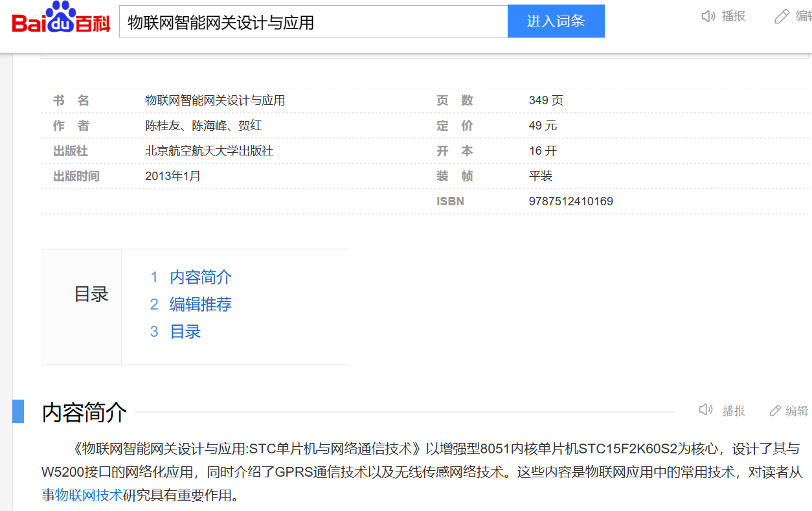Image resolution: width=812 pixels, height=511 pixels.
Task: Click the pencil icon beside 内容简介 heading
Action: click(x=775, y=411)
